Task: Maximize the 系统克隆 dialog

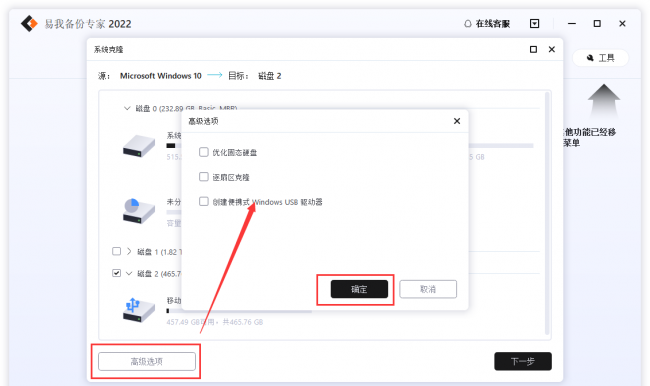Action: [x=534, y=49]
